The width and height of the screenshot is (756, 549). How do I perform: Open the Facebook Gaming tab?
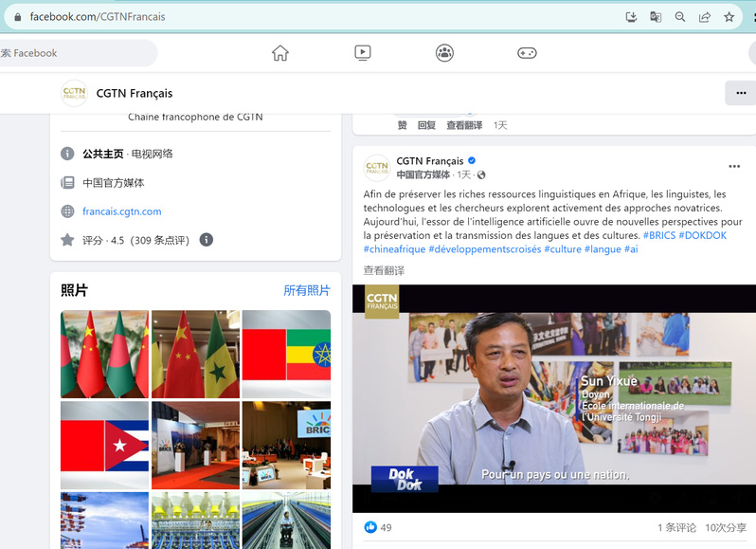[527, 52]
